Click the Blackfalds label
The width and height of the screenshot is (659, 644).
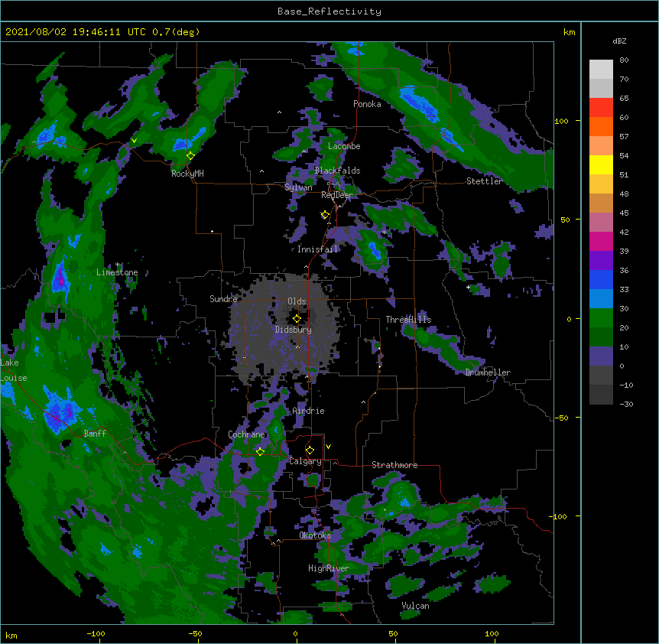[337, 171]
